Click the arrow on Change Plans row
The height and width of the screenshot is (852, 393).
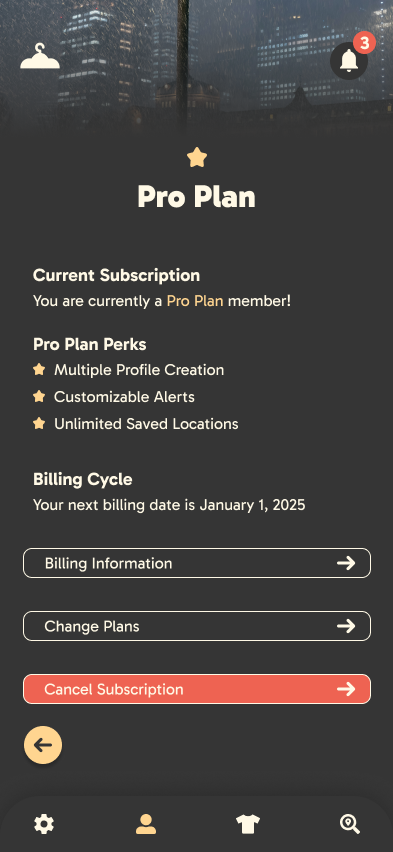[346, 626]
